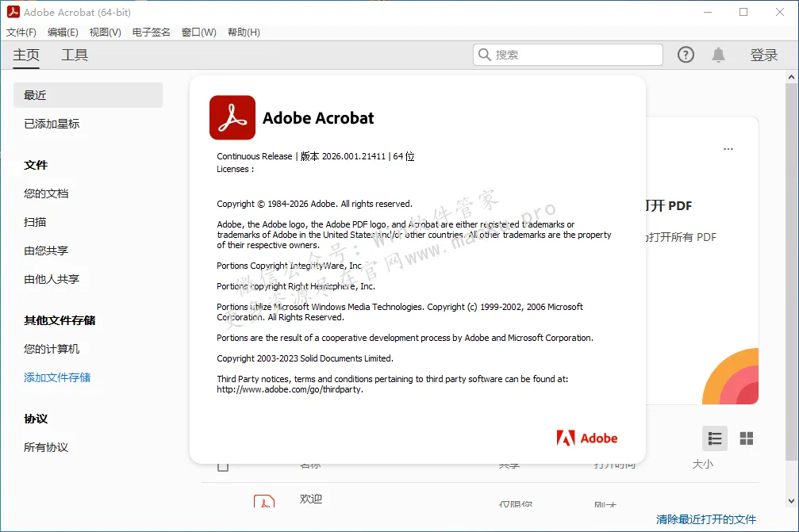Click the 登录 sign-in button

763,55
